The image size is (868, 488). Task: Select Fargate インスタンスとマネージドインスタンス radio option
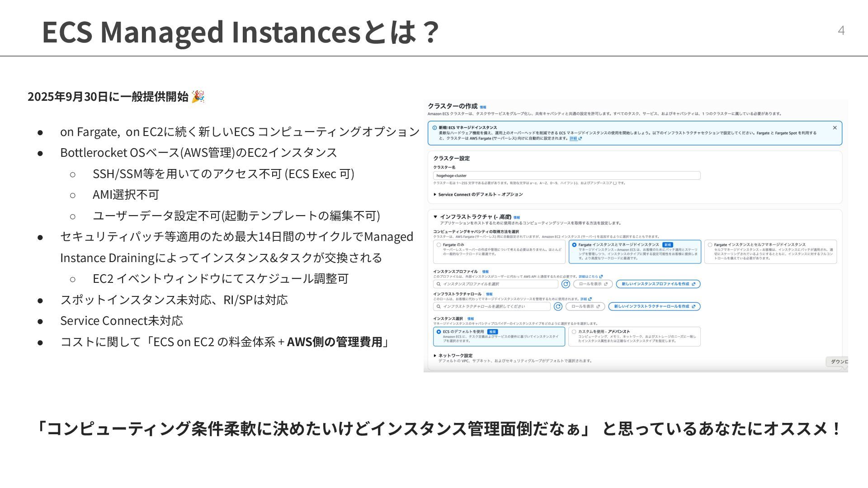click(574, 245)
